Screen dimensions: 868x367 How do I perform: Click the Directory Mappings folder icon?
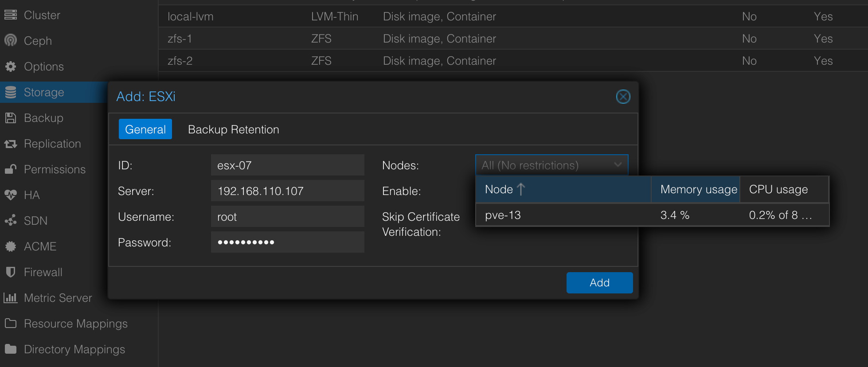[x=11, y=349]
